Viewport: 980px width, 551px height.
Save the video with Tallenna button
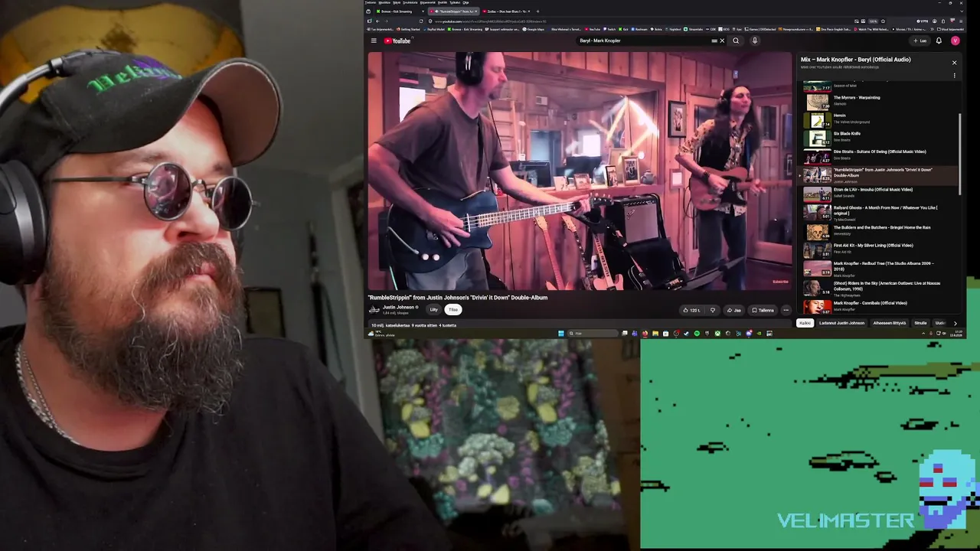(x=763, y=310)
